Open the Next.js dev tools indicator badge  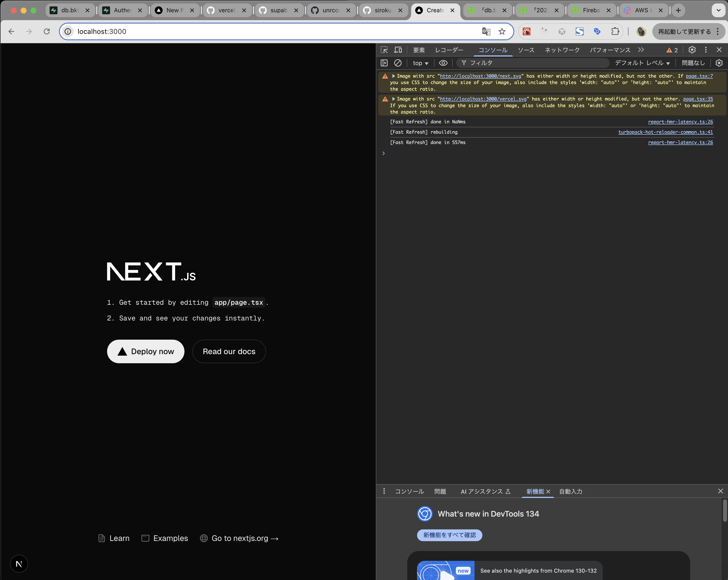pos(19,564)
